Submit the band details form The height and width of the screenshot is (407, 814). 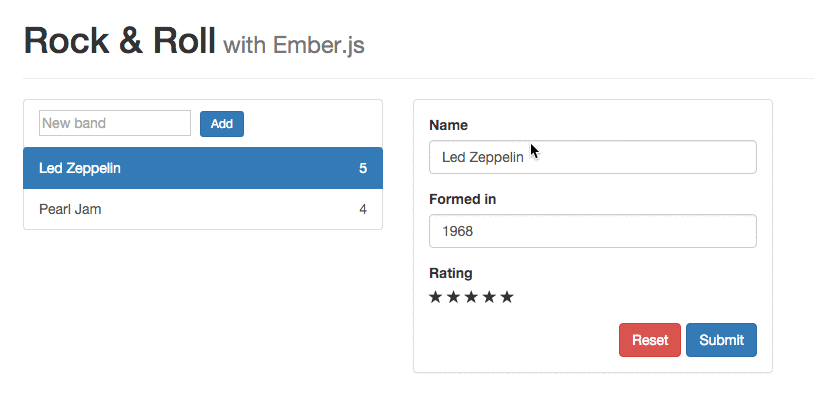[721, 340]
